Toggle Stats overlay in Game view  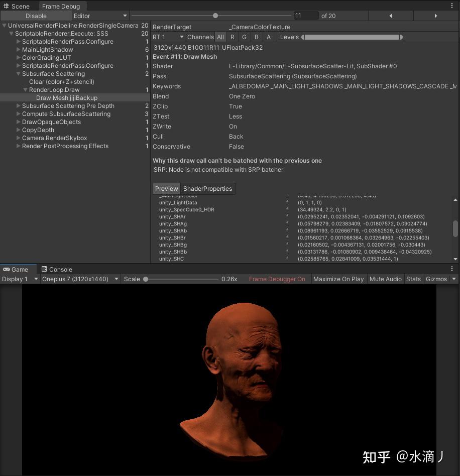pyautogui.click(x=413, y=279)
